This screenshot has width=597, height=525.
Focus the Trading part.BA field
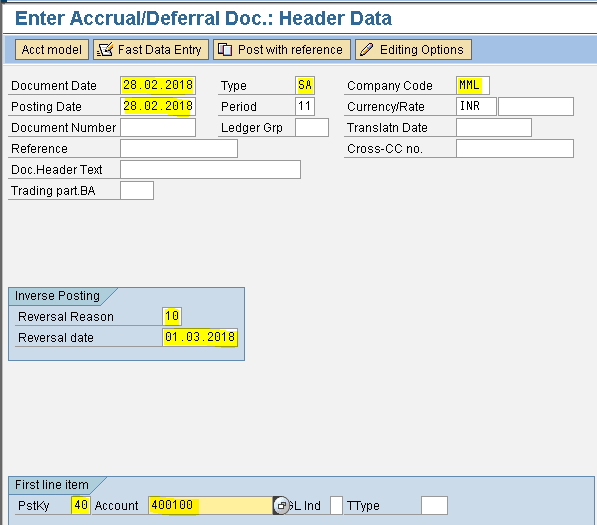pyautogui.click(x=137, y=190)
